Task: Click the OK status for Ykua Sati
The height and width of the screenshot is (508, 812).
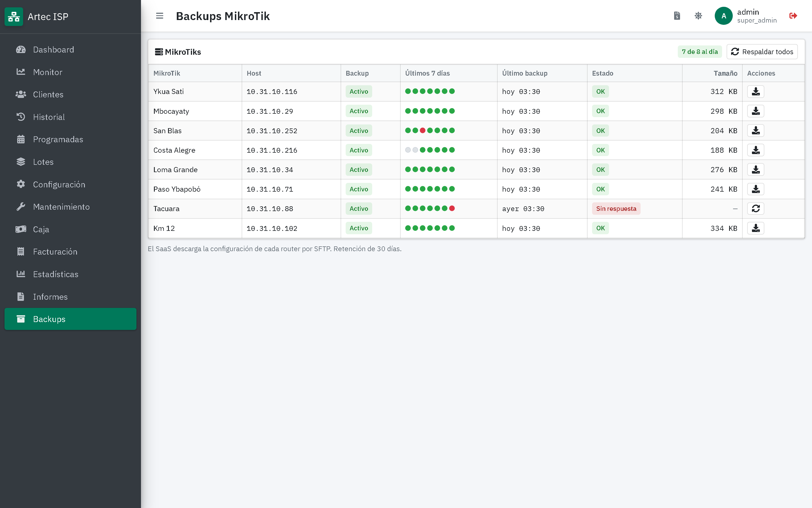Action: tap(600, 91)
